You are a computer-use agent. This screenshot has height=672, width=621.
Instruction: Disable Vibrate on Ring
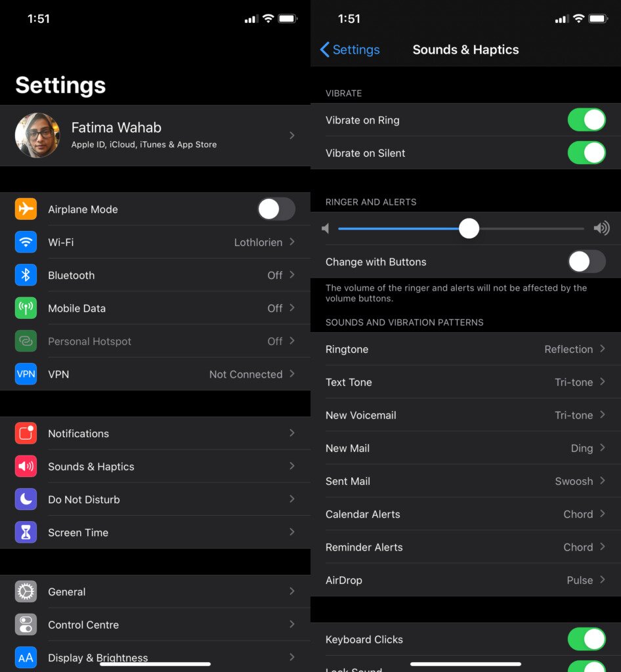pos(586,119)
